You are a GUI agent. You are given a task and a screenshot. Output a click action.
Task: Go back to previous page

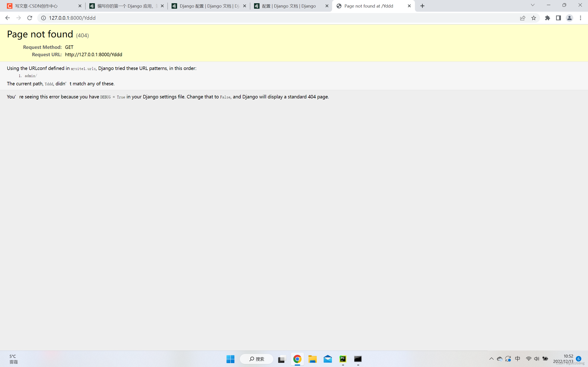pos(8,18)
